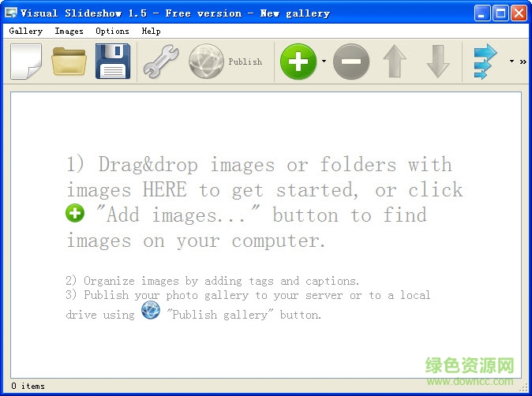The image size is (532, 396).
Task: Click the blue arrows icon in the toolbar
Action: tap(485, 62)
